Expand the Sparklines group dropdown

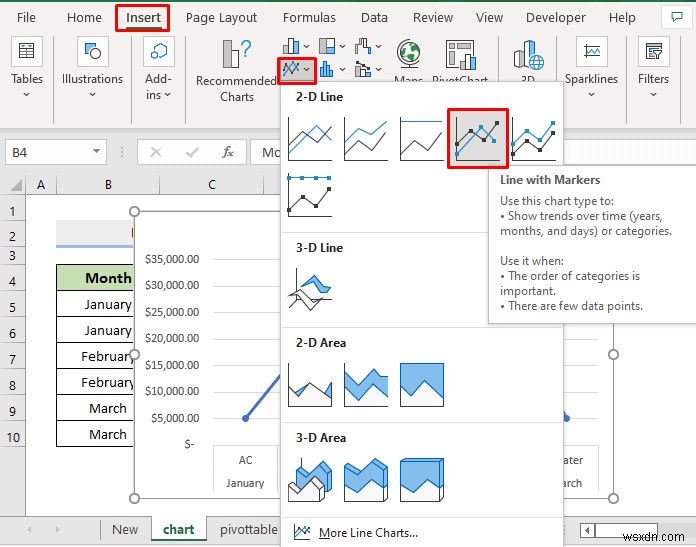click(591, 95)
